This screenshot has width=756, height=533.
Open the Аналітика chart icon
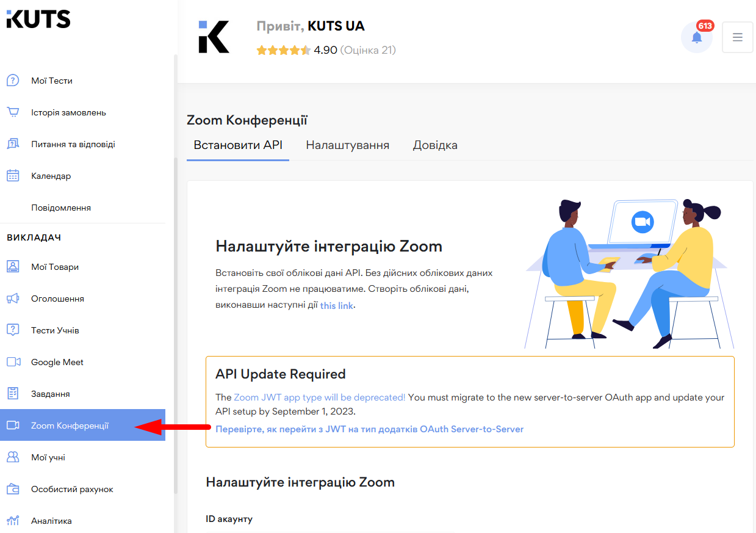(x=13, y=520)
